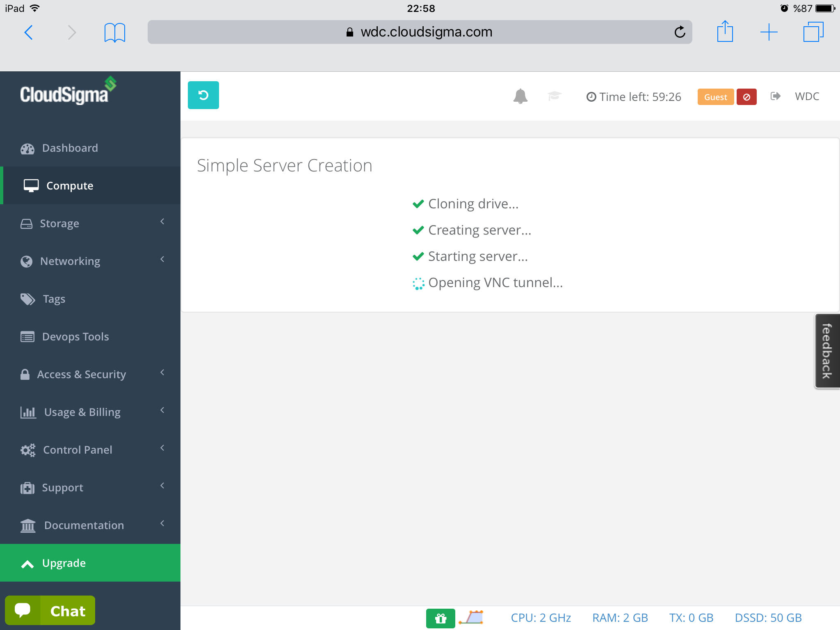This screenshot has width=840, height=630.
Task: Open new Safari tab with plus
Action: (x=769, y=32)
